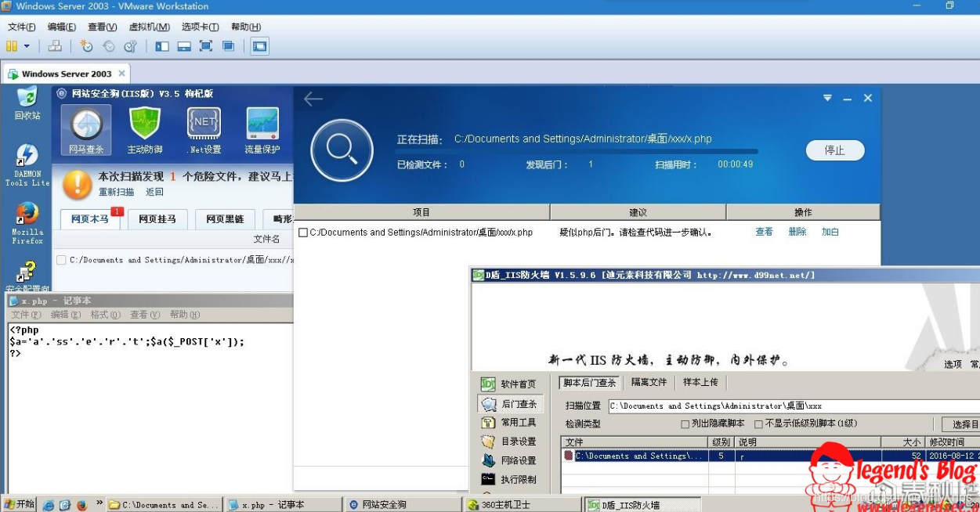Open the 文件(F) menu in VMware Workstation

pyautogui.click(x=22, y=27)
